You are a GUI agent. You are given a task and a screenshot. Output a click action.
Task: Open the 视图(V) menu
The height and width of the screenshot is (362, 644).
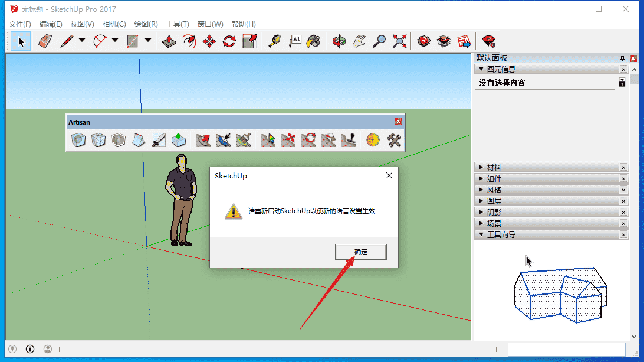(82, 24)
